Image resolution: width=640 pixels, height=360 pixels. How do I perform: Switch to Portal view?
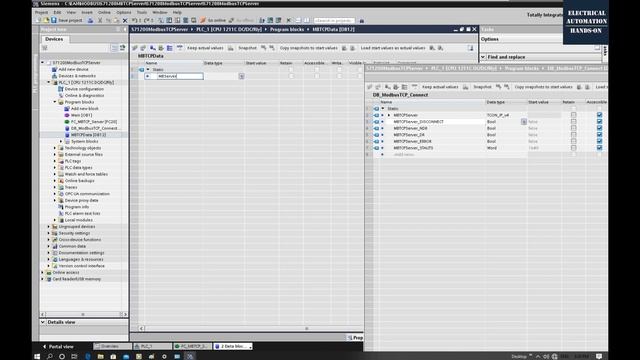pos(58,347)
